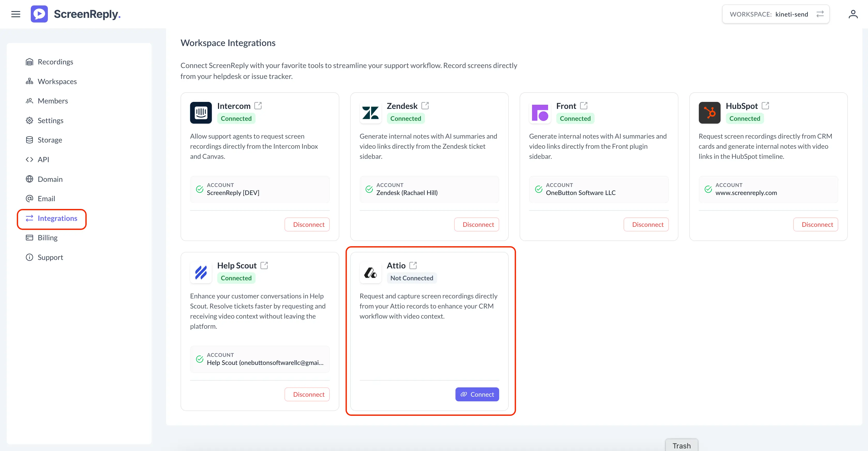Click the HubSpot account check icon
The width and height of the screenshot is (868, 451).
[708, 189]
